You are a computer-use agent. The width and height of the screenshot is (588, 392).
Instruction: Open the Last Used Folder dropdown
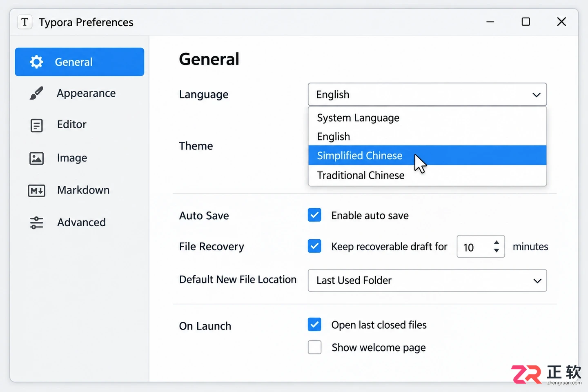(x=427, y=281)
